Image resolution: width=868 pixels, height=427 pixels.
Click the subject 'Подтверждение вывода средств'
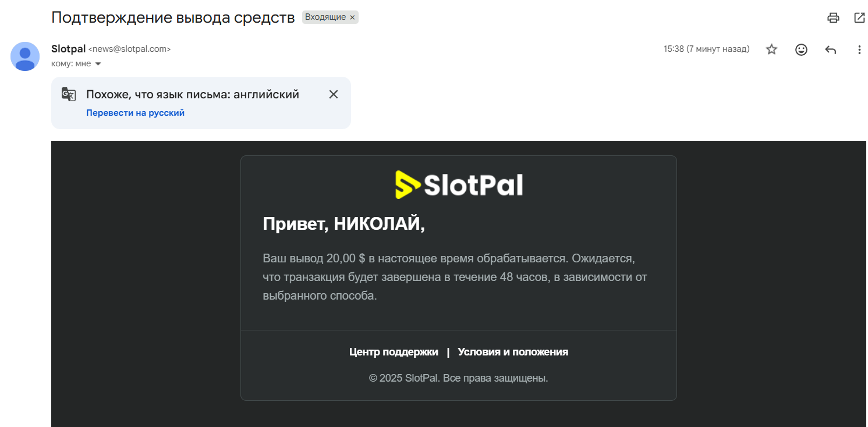pyautogui.click(x=173, y=17)
